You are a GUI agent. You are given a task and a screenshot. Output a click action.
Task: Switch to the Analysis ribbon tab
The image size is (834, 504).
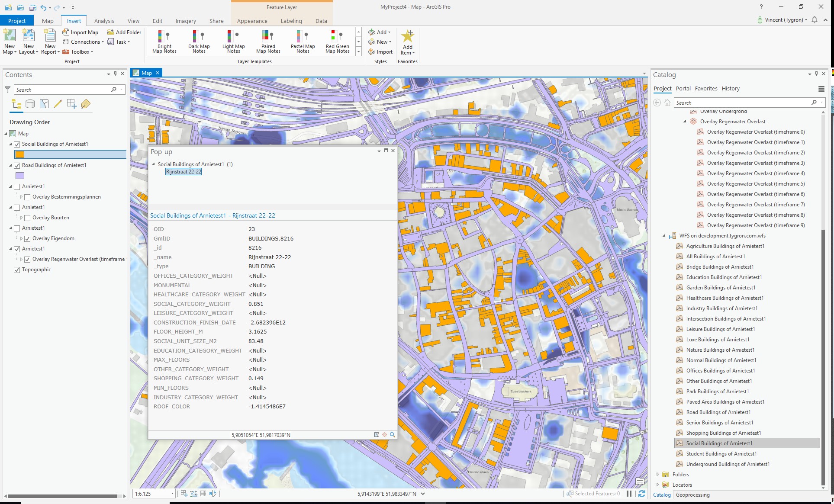point(104,21)
